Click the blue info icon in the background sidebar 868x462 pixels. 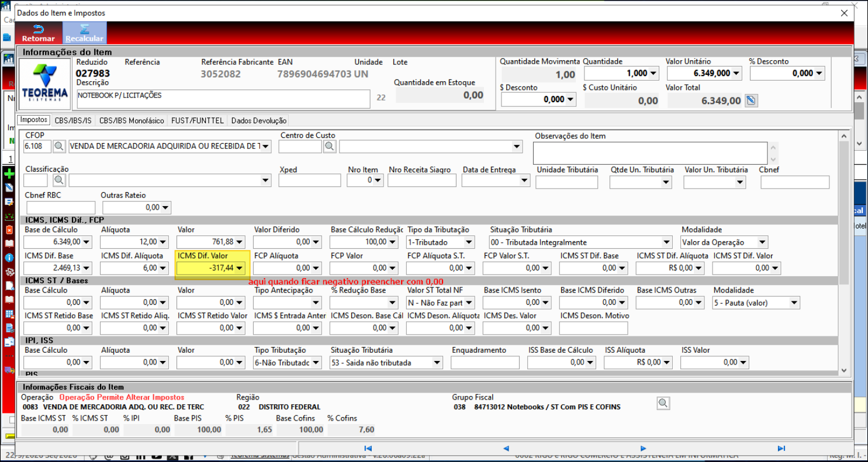point(9,258)
